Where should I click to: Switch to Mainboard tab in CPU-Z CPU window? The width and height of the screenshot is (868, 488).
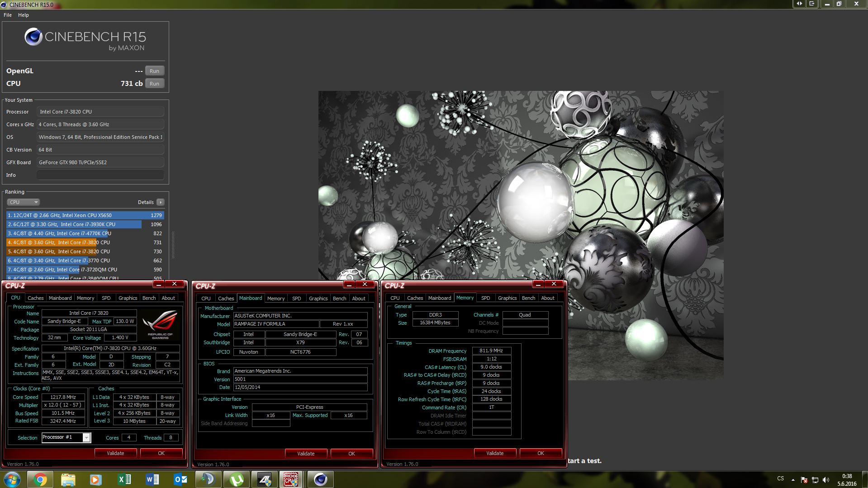pyautogui.click(x=60, y=298)
